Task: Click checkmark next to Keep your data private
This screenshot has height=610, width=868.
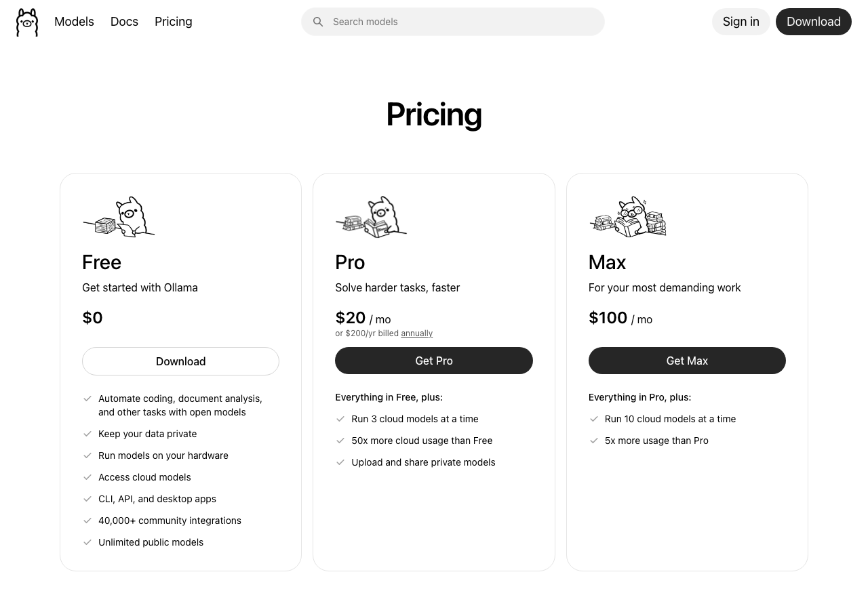Action: 87,434
